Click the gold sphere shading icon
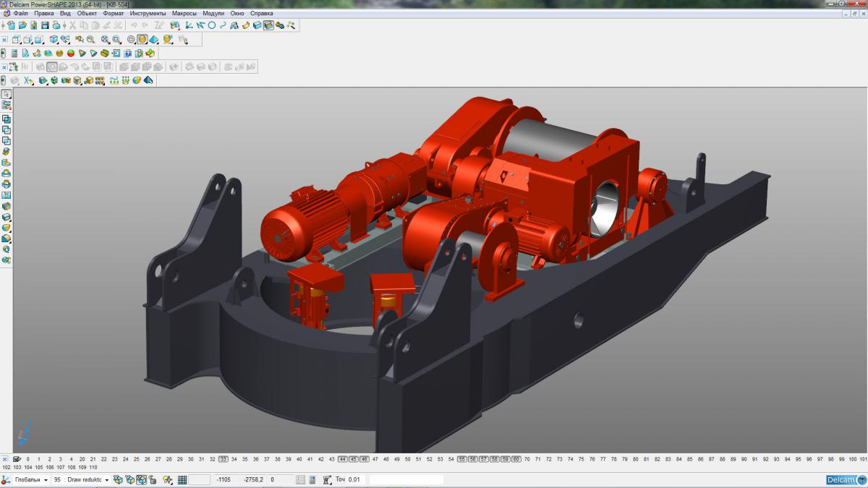This screenshot has width=868, height=488. click(59, 53)
